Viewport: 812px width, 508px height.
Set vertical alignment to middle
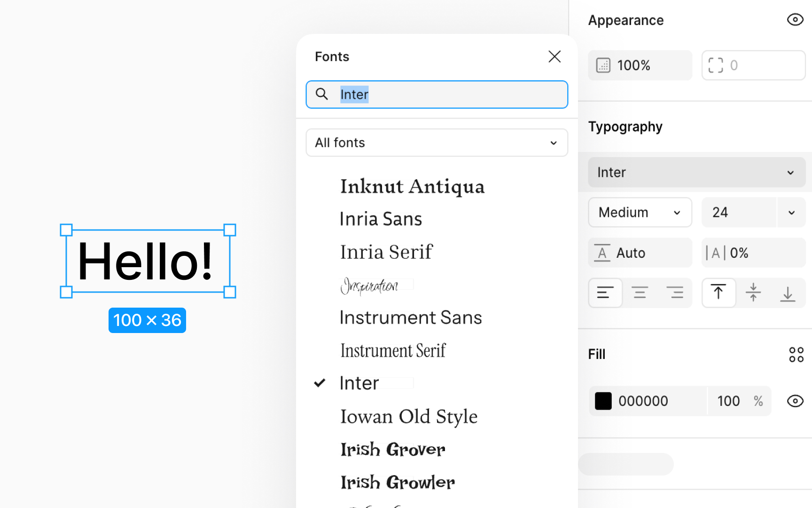(x=753, y=293)
